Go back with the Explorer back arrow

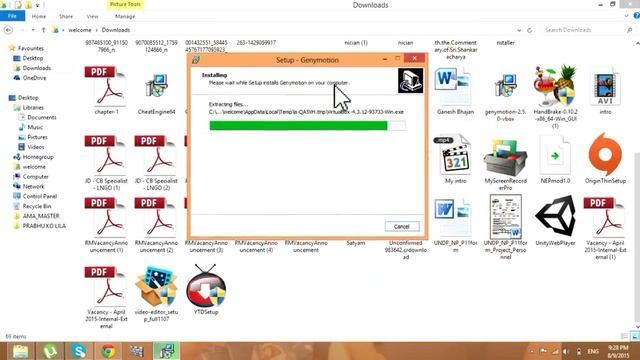tap(8, 30)
